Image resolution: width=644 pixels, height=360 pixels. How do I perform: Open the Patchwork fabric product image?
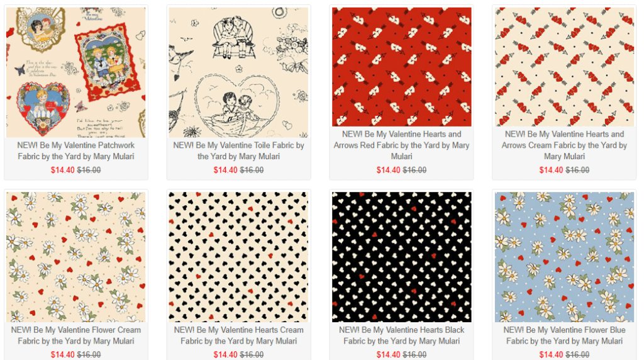point(76,72)
